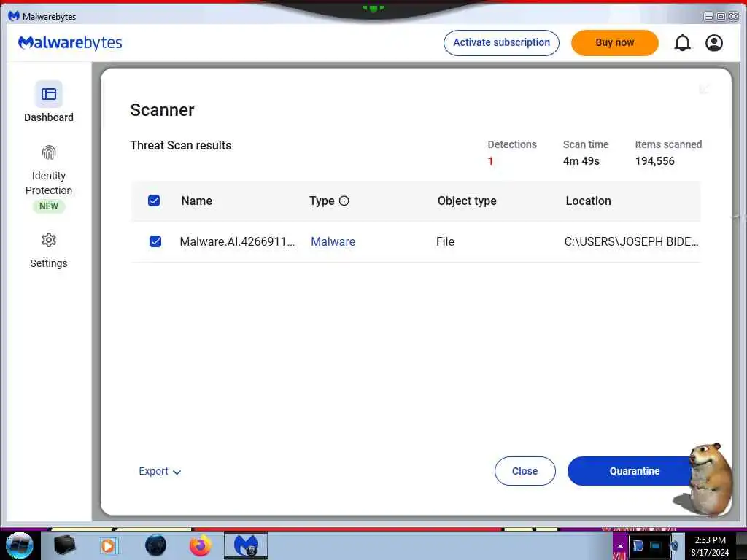Close the scan results

525,471
